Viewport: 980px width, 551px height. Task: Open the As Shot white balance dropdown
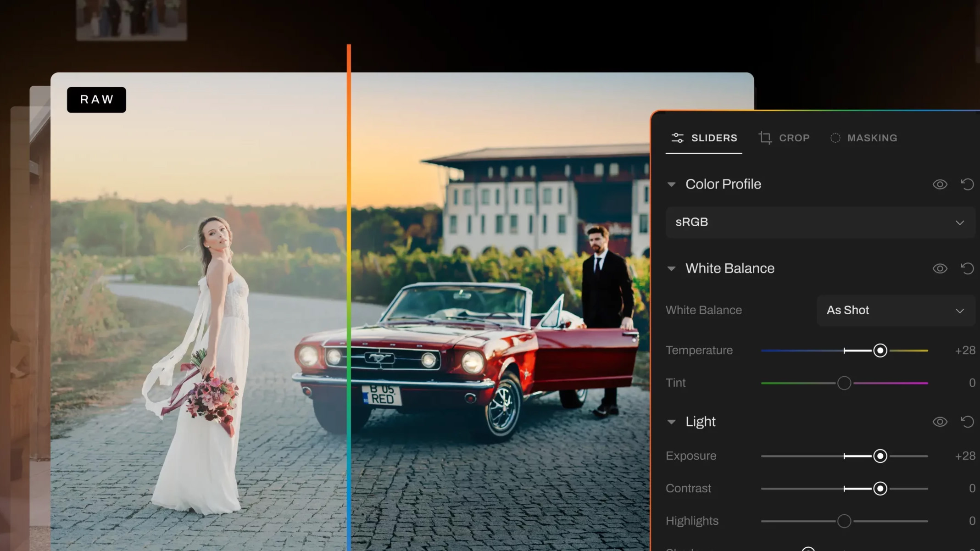pyautogui.click(x=896, y=311)
